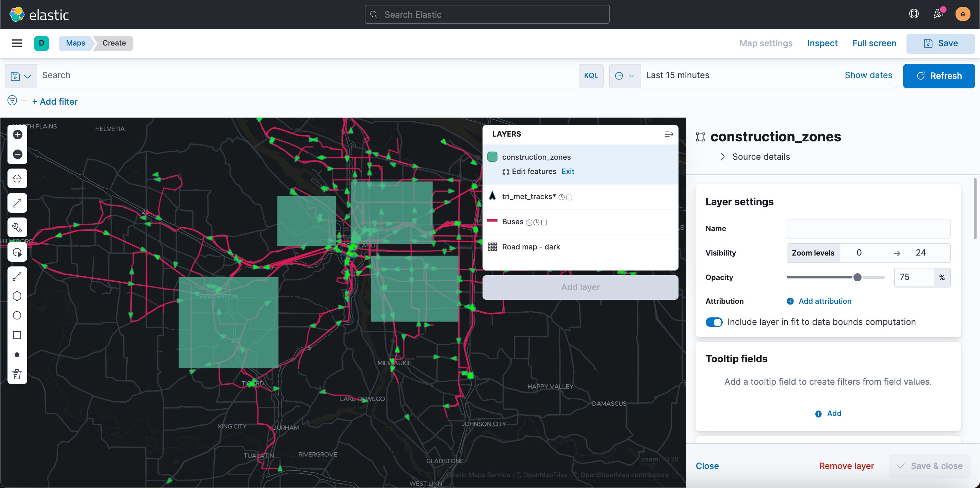Viewport: 980px width, 488px height.
Task: Check the checkbox beside tri_met_tracks layer
Action: click(569, 197)
